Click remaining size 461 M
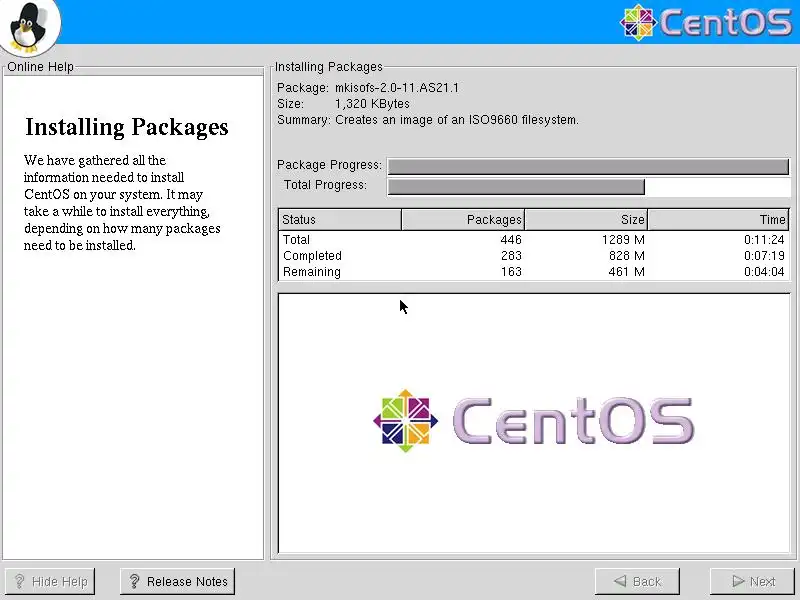Screen dimensions: 800x600 click(x=627, y=271)
